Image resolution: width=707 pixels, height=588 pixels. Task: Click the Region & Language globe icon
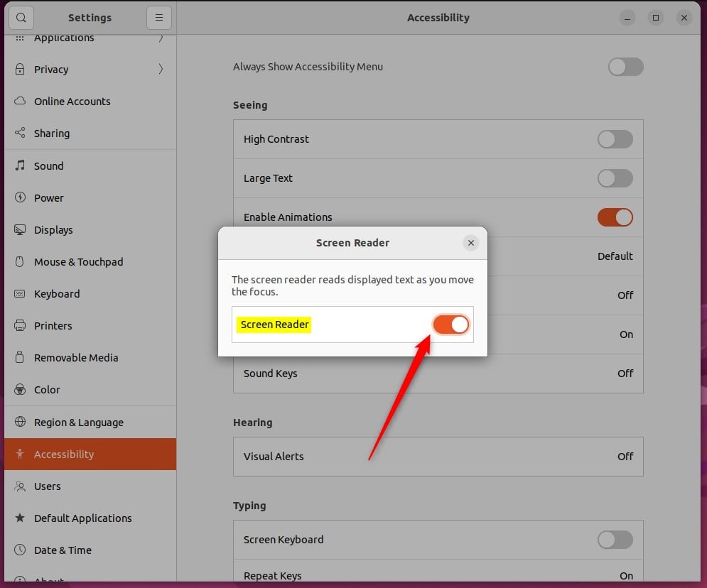[x=19, y=422]
